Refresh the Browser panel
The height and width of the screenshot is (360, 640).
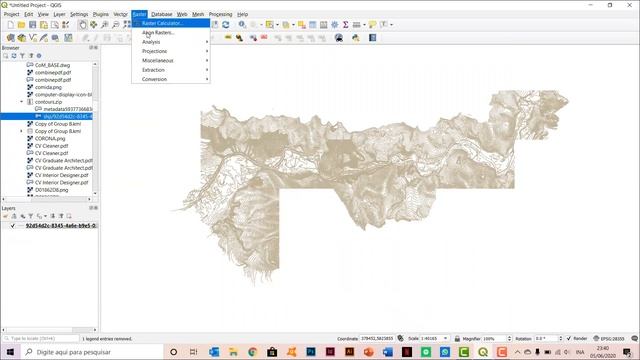tap(14, 56)
